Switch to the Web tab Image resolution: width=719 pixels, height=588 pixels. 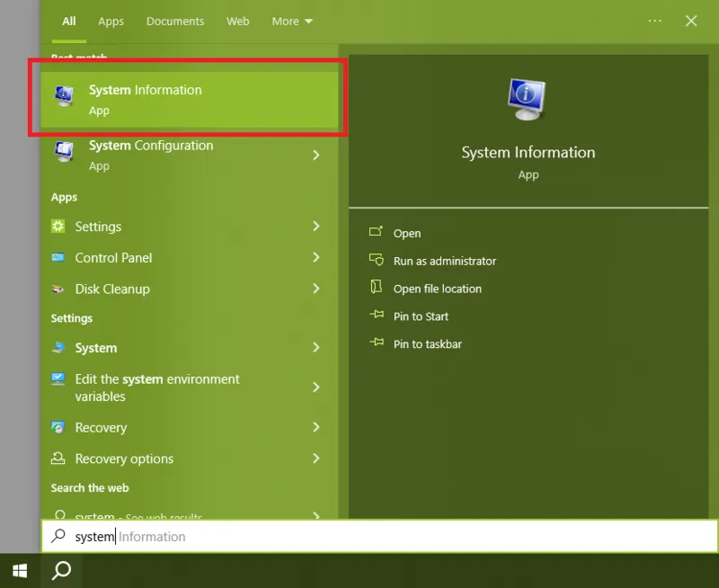tap(238, 21)
